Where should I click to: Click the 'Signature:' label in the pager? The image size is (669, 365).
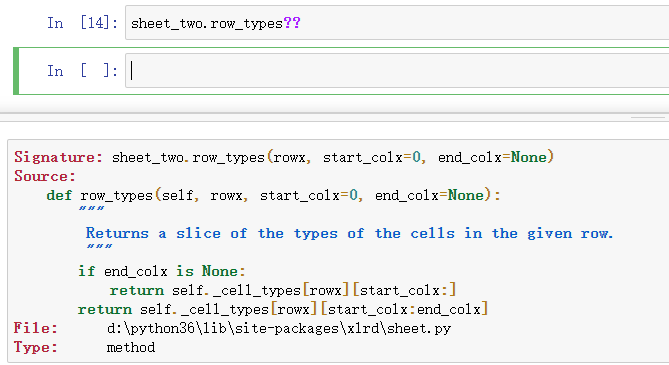(x=58, y=158)
